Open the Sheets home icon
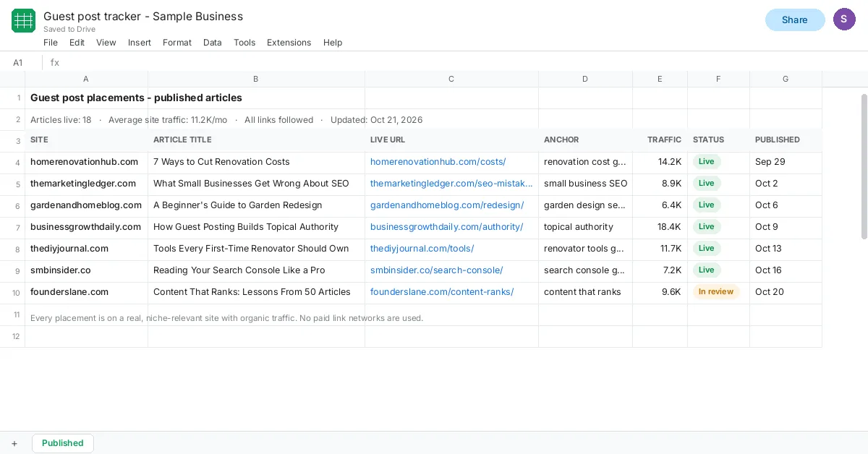Screen dimensions: 868x454 [x=23, y=20]
